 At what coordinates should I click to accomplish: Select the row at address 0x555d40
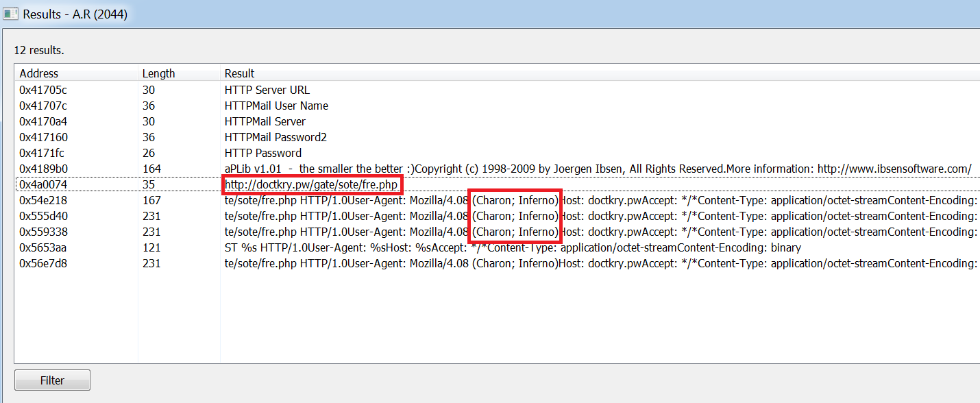coord(497,216)
